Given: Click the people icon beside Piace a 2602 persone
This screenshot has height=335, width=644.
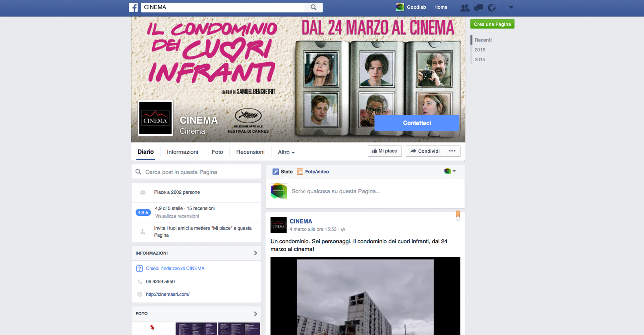Looking at the screenshot, I should (x=143, y=192).
